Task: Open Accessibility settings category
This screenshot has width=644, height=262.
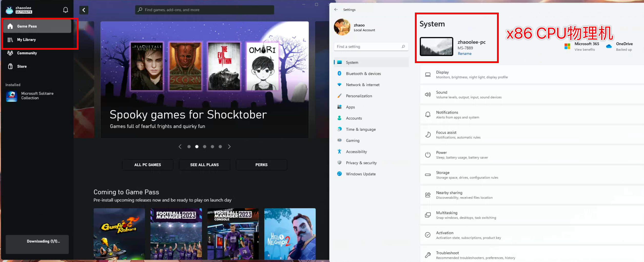Action: tap(371, 152)
